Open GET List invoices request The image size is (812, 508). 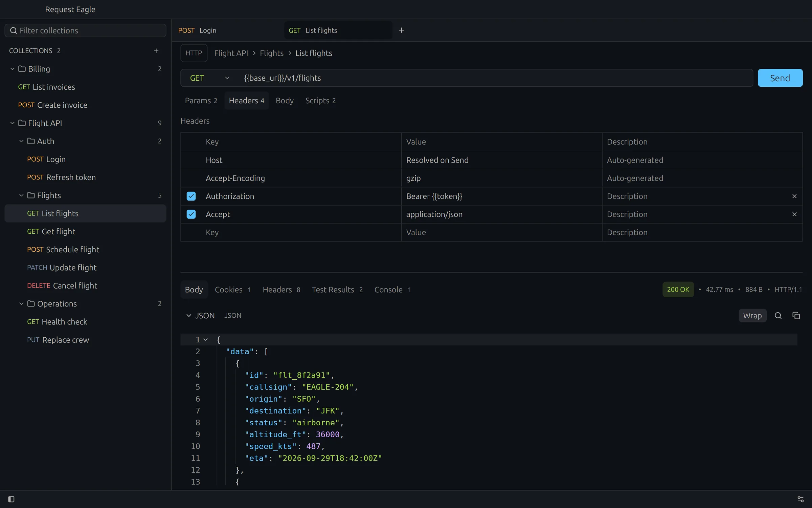pyautogui.click(x=85, y=87)
